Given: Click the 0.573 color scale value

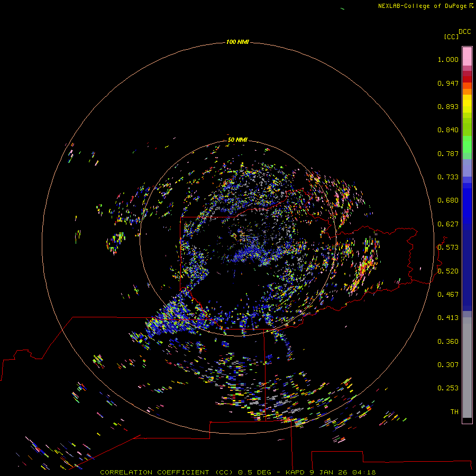Looking at the screenshot, I should tap(448, 248).
